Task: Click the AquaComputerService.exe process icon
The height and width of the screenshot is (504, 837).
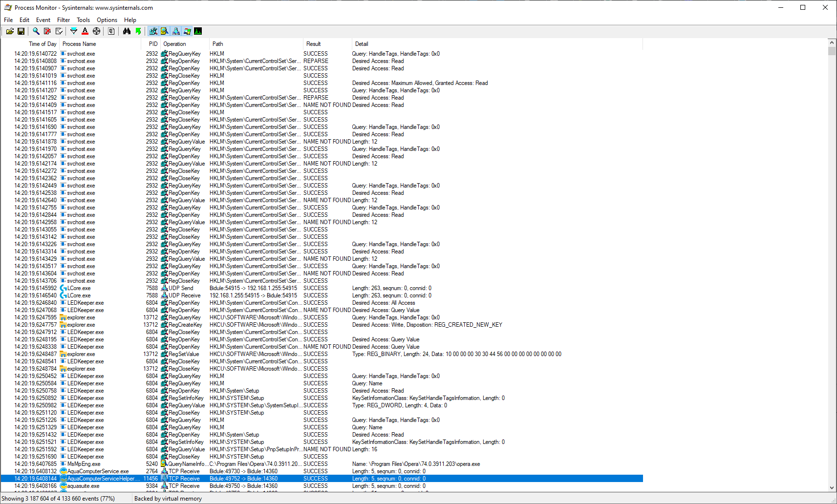Action: 64,471
